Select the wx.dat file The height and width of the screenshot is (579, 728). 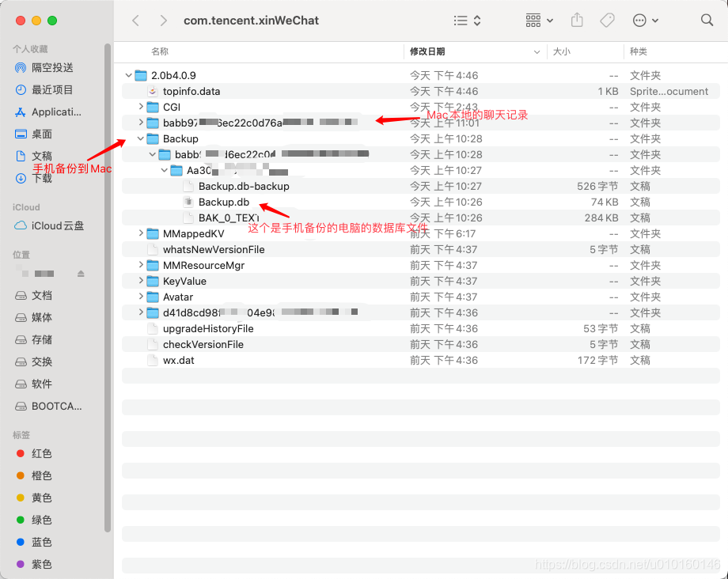point(421,360)
